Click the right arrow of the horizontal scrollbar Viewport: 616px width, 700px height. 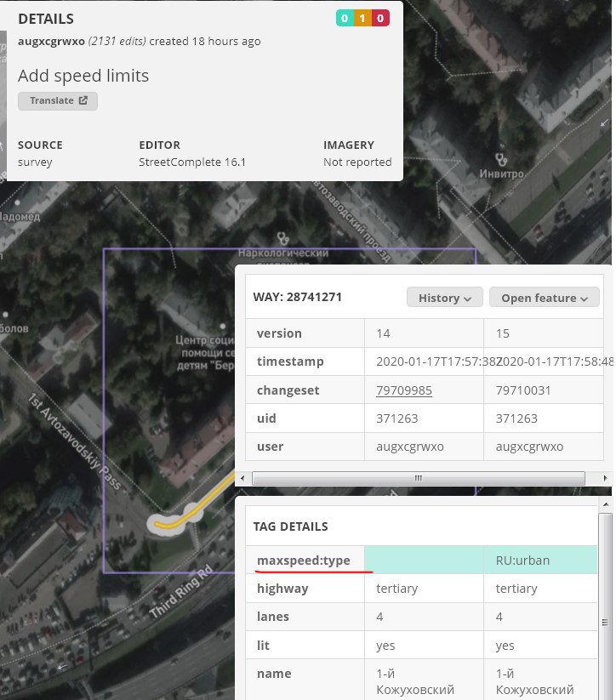[605, 478]
